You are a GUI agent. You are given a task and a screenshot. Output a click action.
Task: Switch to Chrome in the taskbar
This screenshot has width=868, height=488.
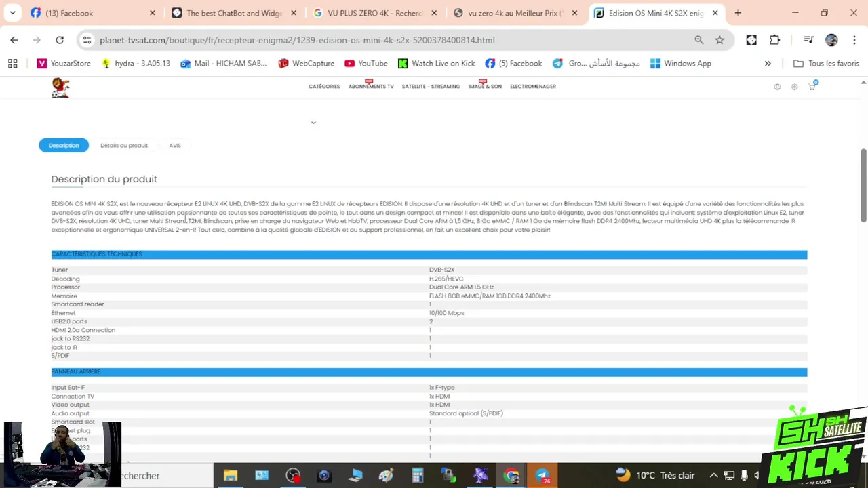[x=511, y=476]
